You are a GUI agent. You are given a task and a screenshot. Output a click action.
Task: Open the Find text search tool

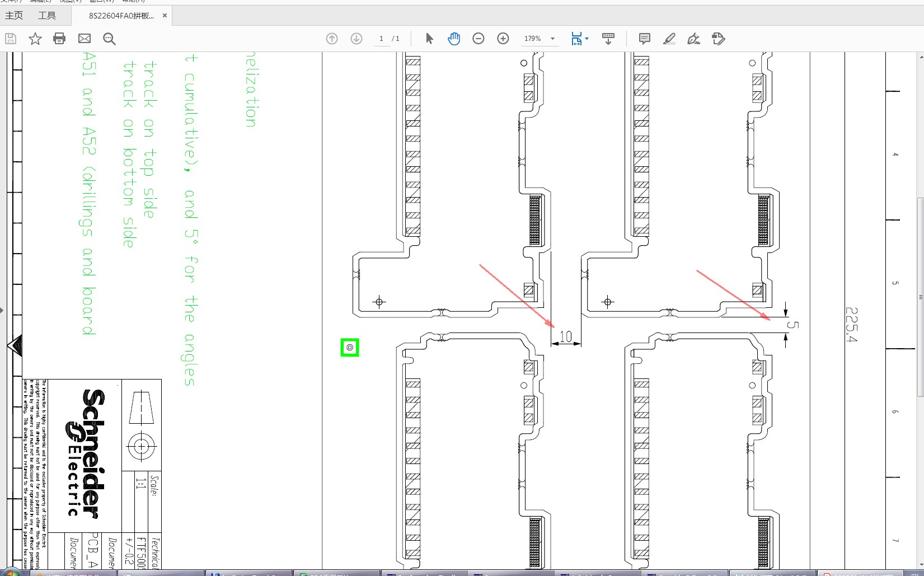click(x=109, y=39)
